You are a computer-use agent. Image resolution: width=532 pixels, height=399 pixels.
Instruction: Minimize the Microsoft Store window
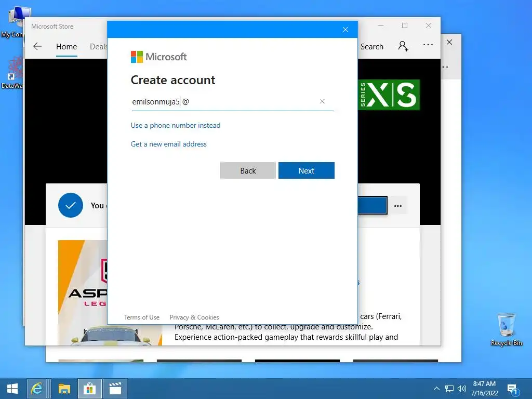click(381, 25)
